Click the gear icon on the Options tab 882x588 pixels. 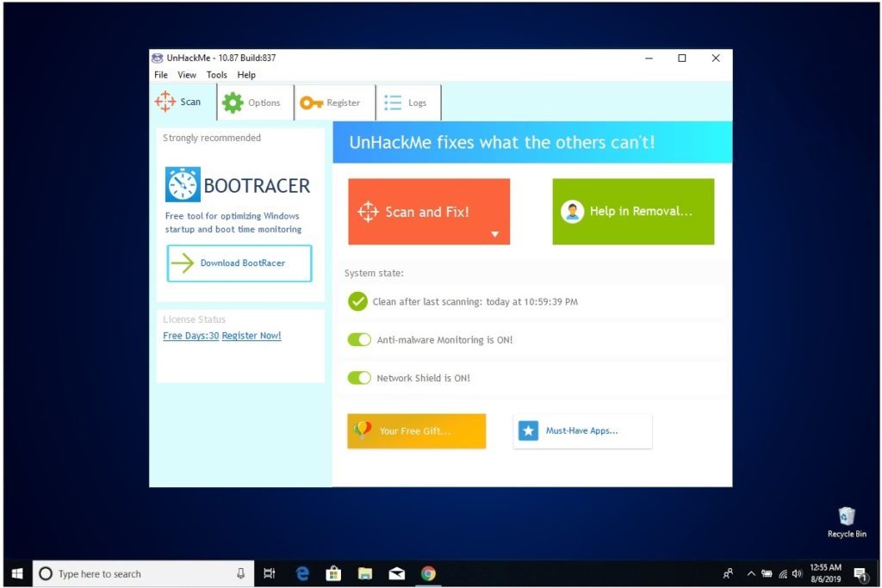[x=232, y=102]
